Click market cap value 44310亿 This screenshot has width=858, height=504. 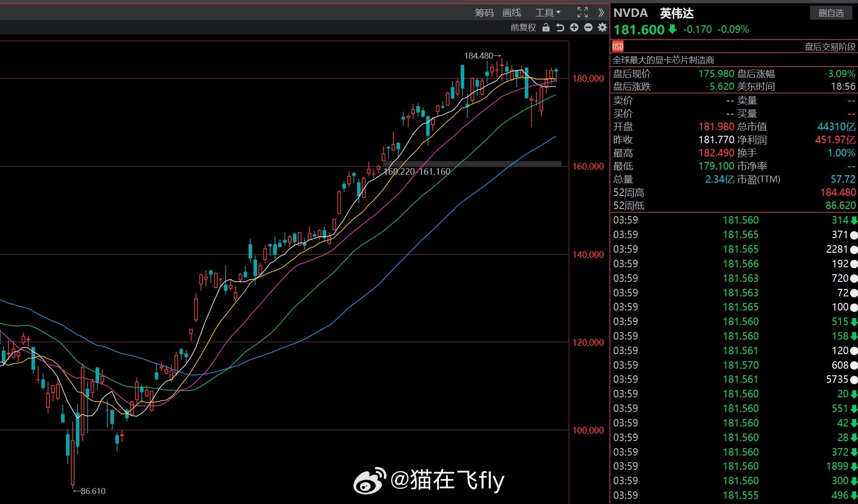pyautogui.click(x=837, y=127)
